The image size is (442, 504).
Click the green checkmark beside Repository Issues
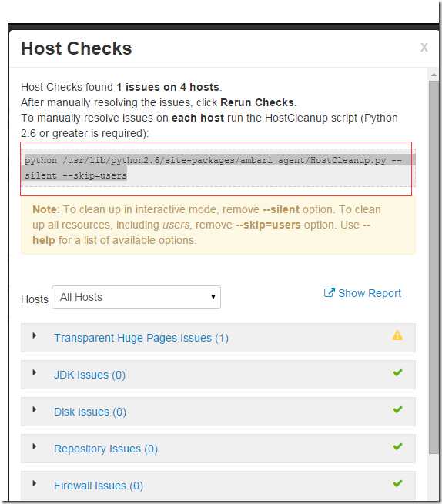(397, 446)
